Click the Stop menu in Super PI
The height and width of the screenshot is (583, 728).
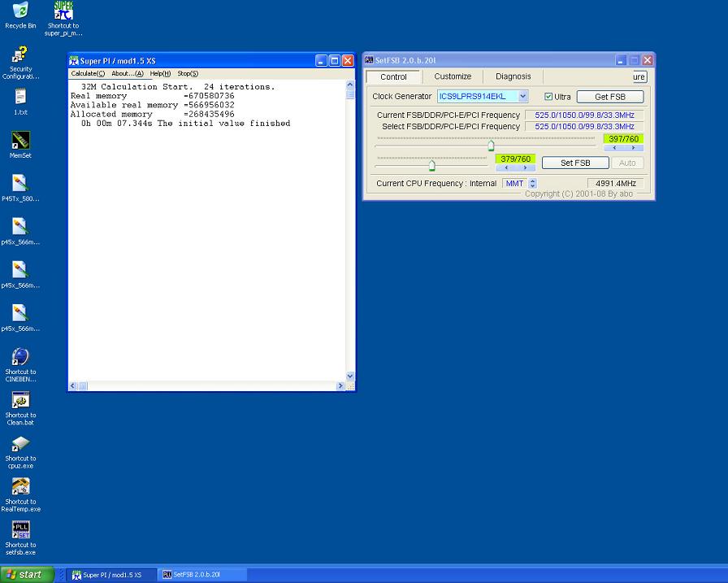(x=188, y=73)
